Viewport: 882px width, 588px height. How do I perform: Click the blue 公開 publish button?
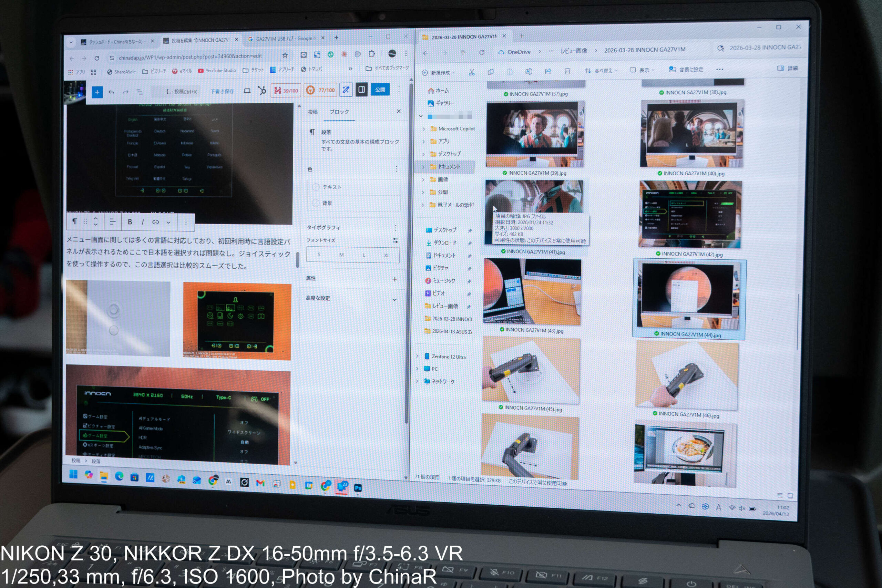380,90
